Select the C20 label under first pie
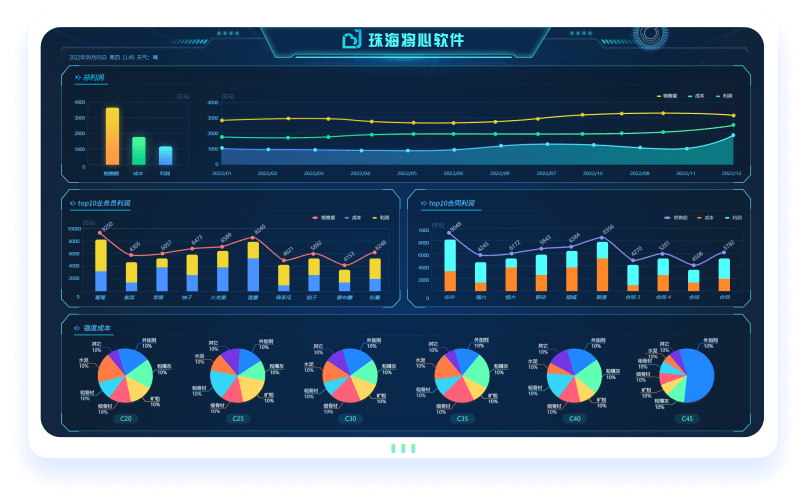This screenshot has height=502, width=806. 126,419
